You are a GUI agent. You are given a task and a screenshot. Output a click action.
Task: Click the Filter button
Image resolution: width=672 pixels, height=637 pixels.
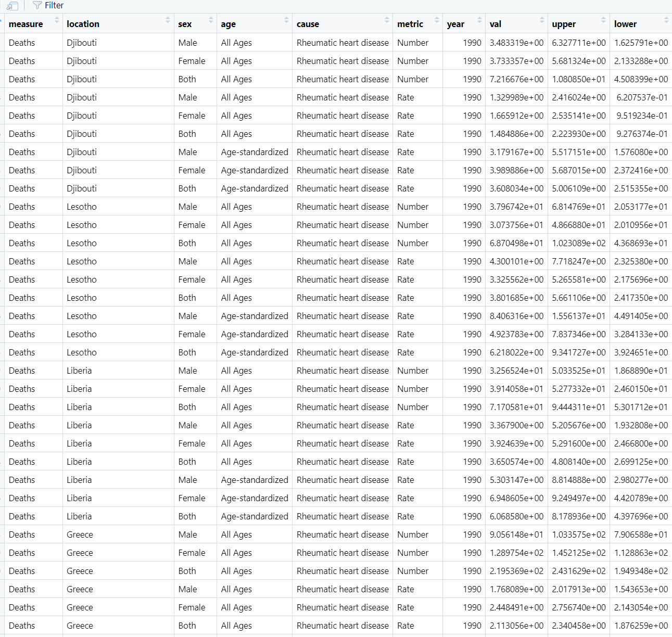48,5
